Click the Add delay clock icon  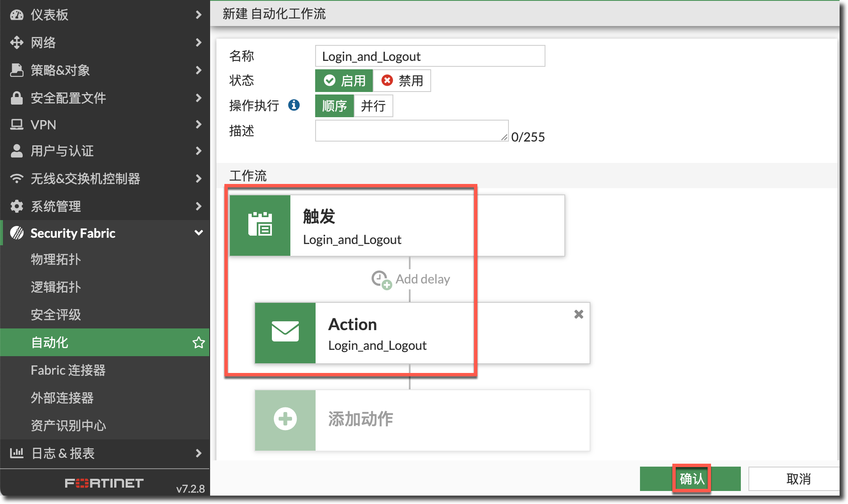click(381, 279)
